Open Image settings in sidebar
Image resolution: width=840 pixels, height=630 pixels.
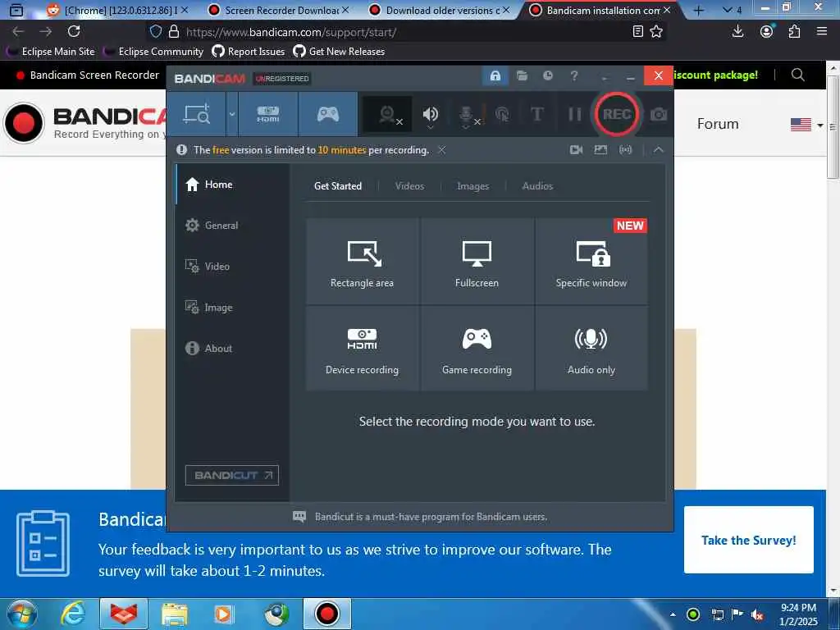coord(232,308)
